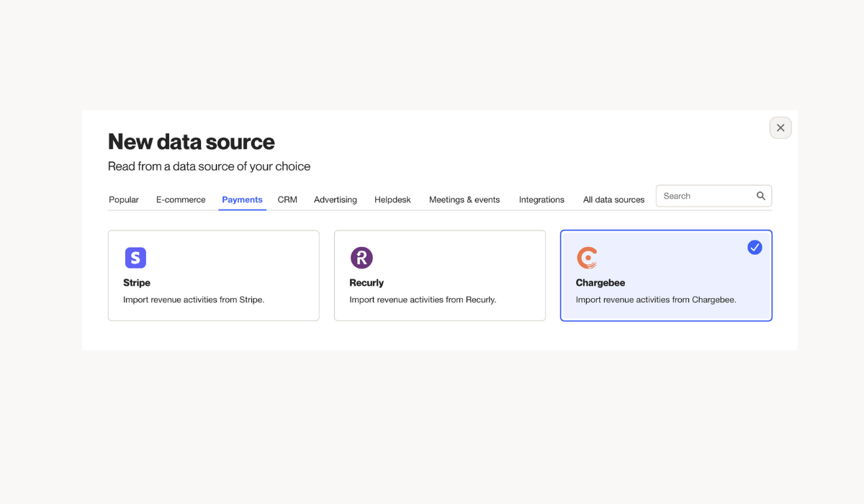864x504 pixels.
Task: Select the Stripe data source card
Action: tap(213, 276)
